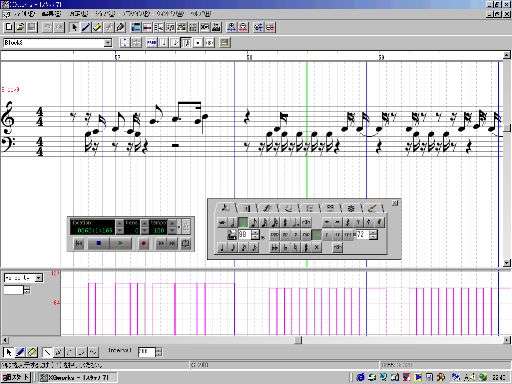Click the Open file icon

[x=20, y=27]
